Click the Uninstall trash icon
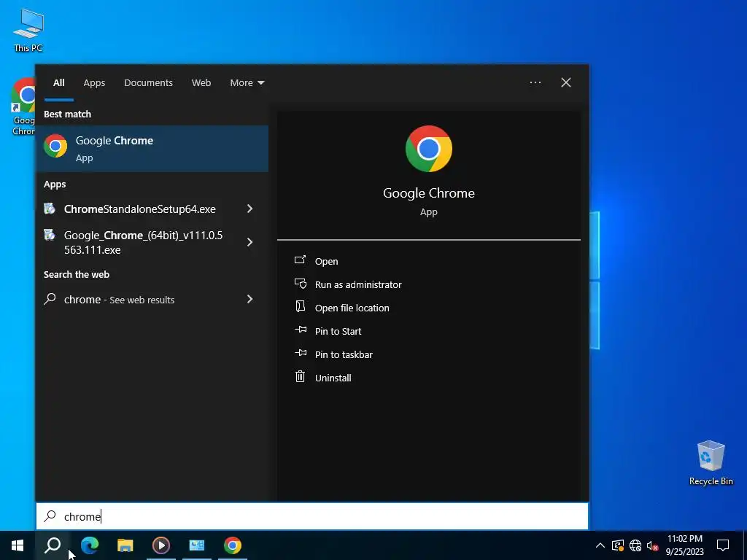The height and width of the screenshot is (560, 747). [300, 377]
